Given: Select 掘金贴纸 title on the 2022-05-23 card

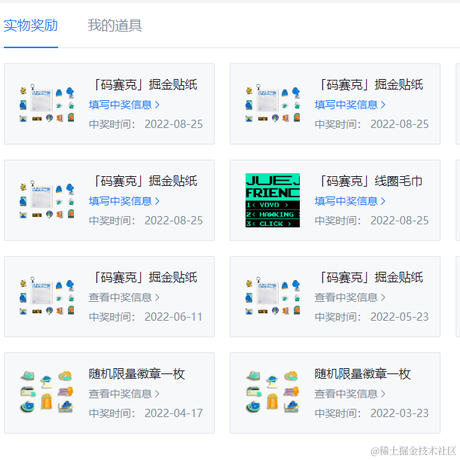Looking at the screenshot, I should pos(371,278).
